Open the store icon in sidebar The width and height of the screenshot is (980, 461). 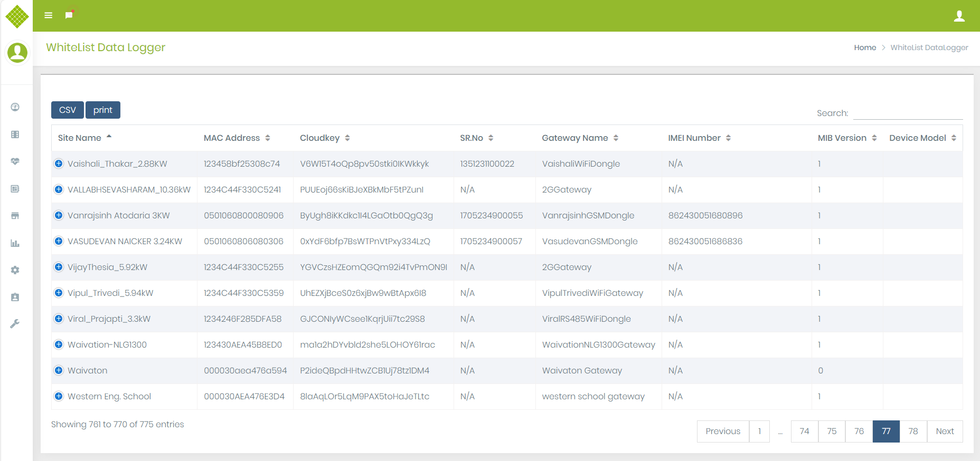pos(15,216)
